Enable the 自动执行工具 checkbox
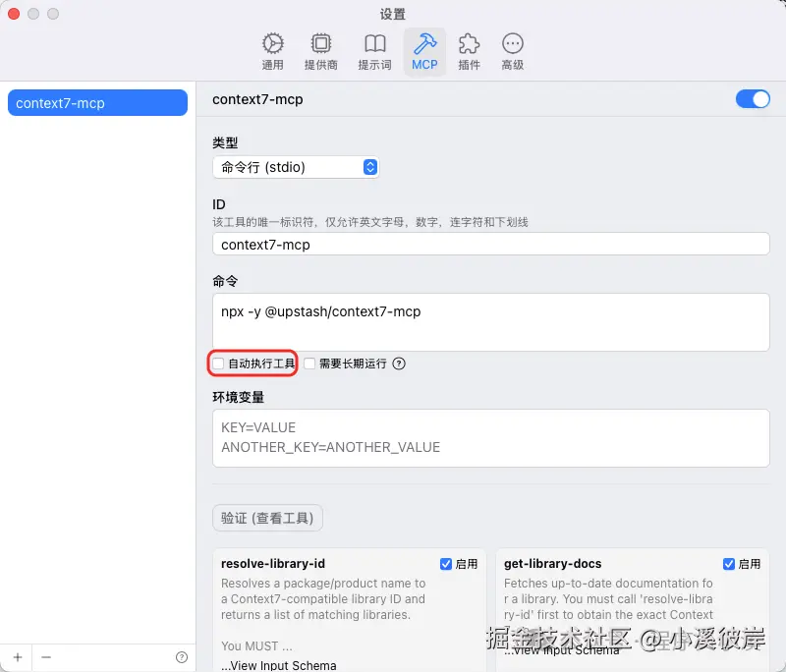This screenshot has width=786, height=672. click(x=217, y=364)
